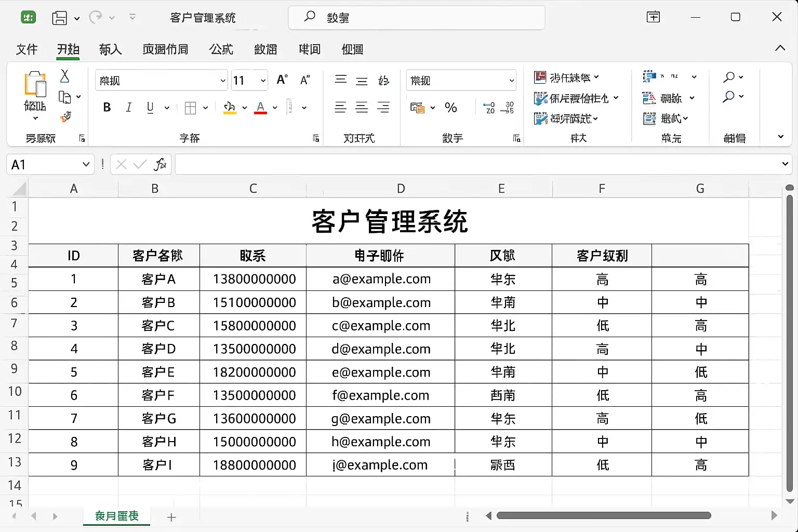Open the number format dropdown
Image resolution: width=798 pixels, height=532 pixels.
pyautogui.click(x=511, y=81)
